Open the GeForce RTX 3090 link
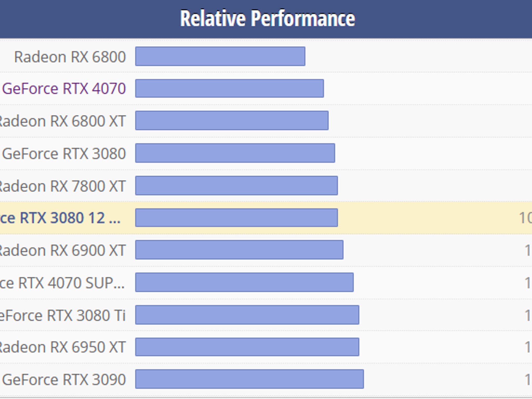The height and width of the screenshot is (399, 532). click(x=64, y=380)
